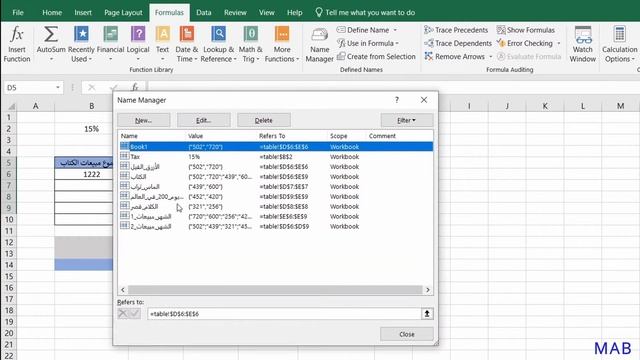Open Financial functions library

(x=110, y=44)
